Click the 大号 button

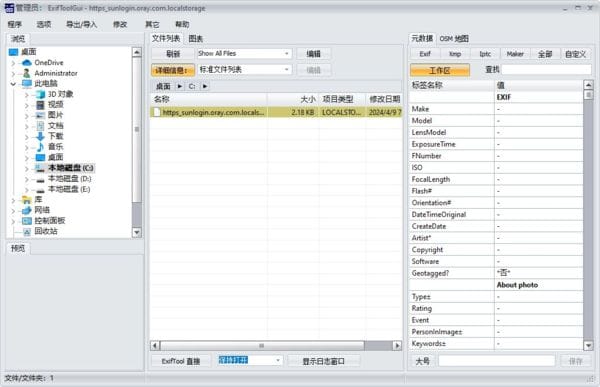(422, 361)
